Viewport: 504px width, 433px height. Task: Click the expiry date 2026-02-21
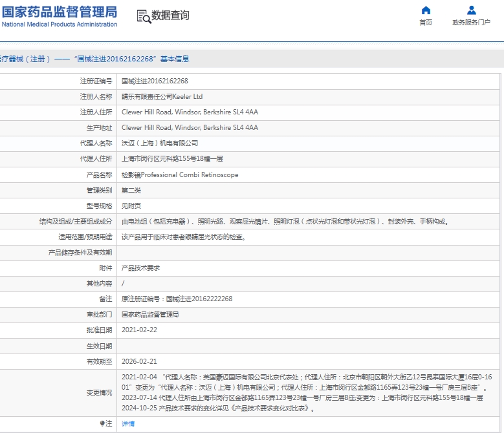[x=139, y=361]
